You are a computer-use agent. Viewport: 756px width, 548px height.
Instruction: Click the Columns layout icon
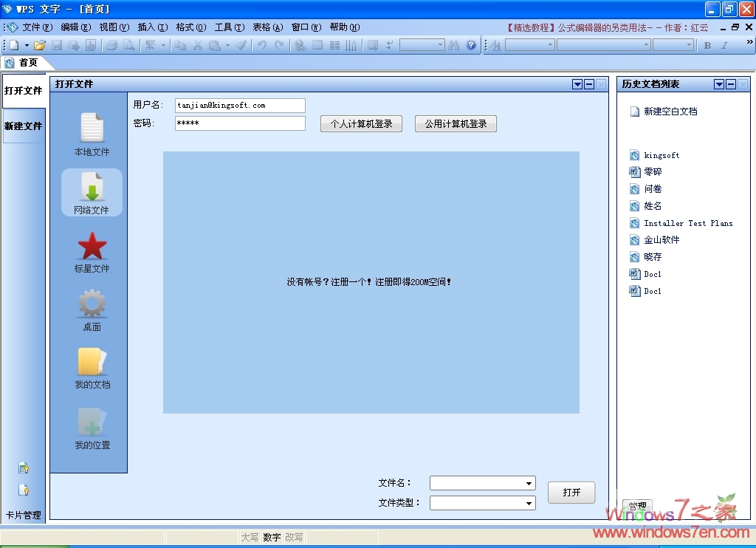334,45
